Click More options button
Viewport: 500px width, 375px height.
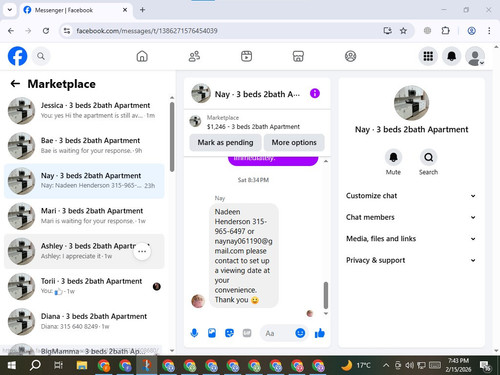click(x=294, y=142)
